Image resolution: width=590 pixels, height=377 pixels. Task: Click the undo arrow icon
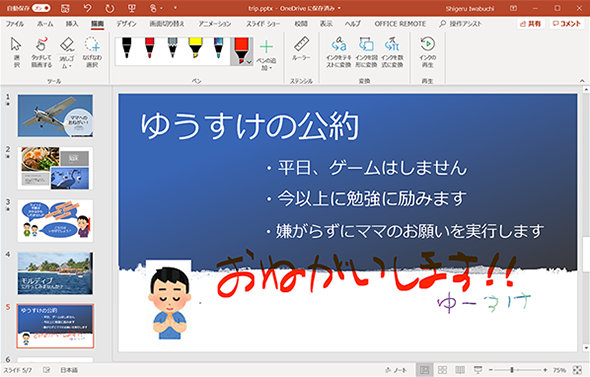[87, 8]
